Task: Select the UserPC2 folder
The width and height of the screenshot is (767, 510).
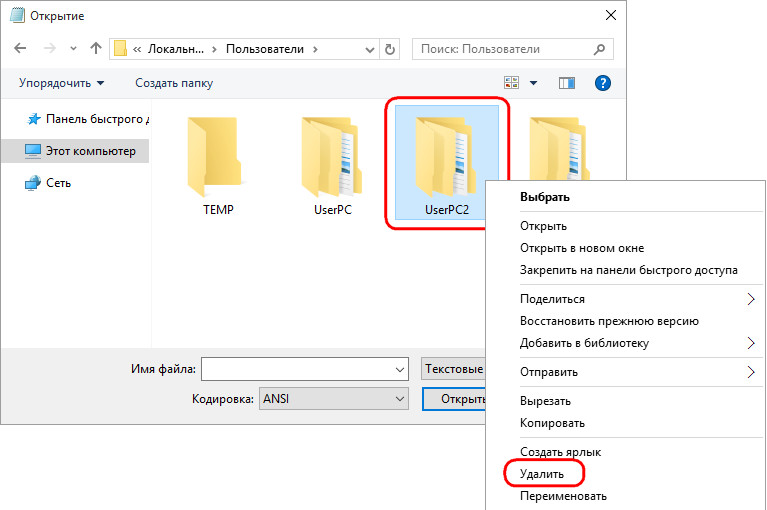Action: click(447, 160)
